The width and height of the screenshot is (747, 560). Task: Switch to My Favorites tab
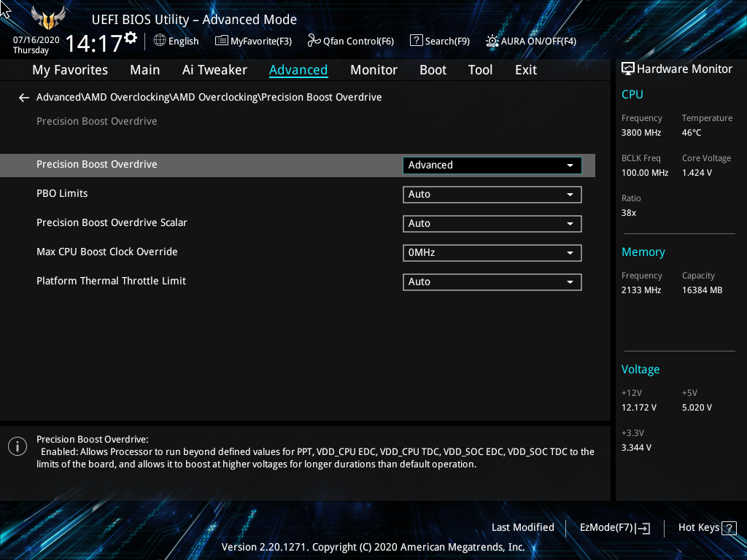point(70,70)
